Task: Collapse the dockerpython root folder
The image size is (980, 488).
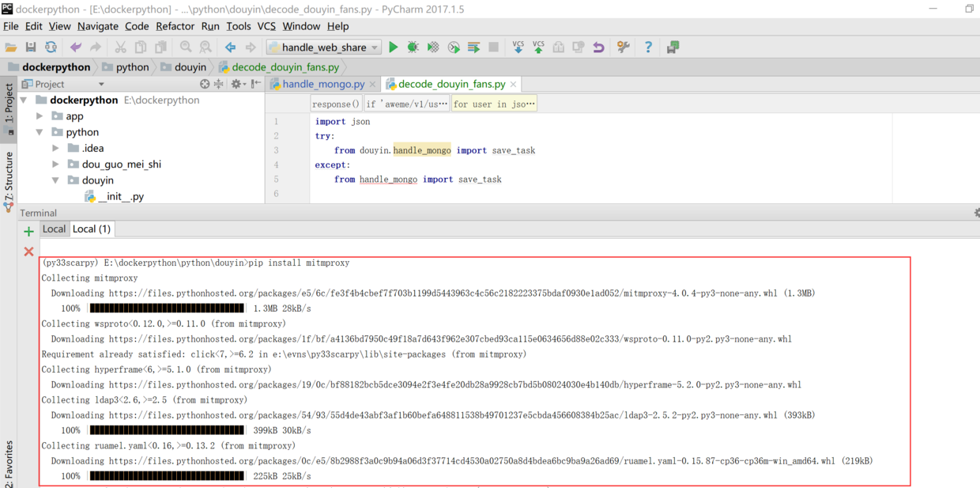Action: pyautogui.click(x=24, y=100)
